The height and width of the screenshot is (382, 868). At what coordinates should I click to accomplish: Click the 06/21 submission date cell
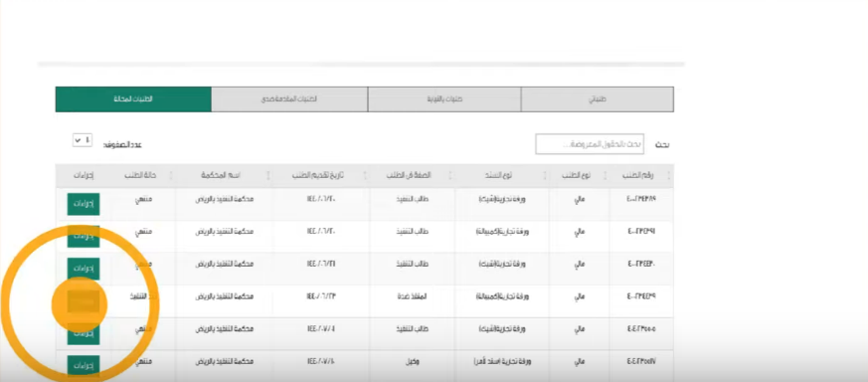point(321,264)
